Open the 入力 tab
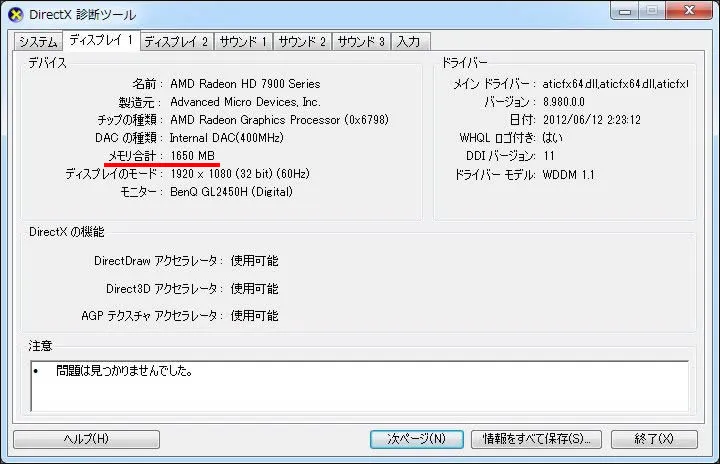Image resolution: width=720 pixels, height=464 pixels. 409,42
